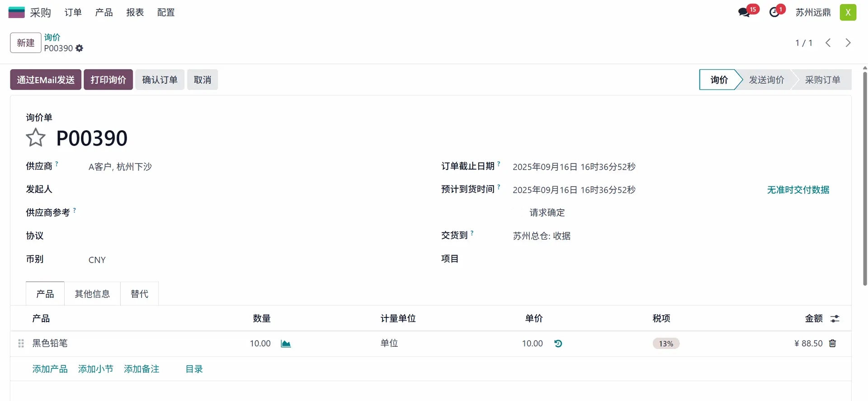868x401 pixels.
Task: Open the activities clock icon
Action: (x=775, y=12)
